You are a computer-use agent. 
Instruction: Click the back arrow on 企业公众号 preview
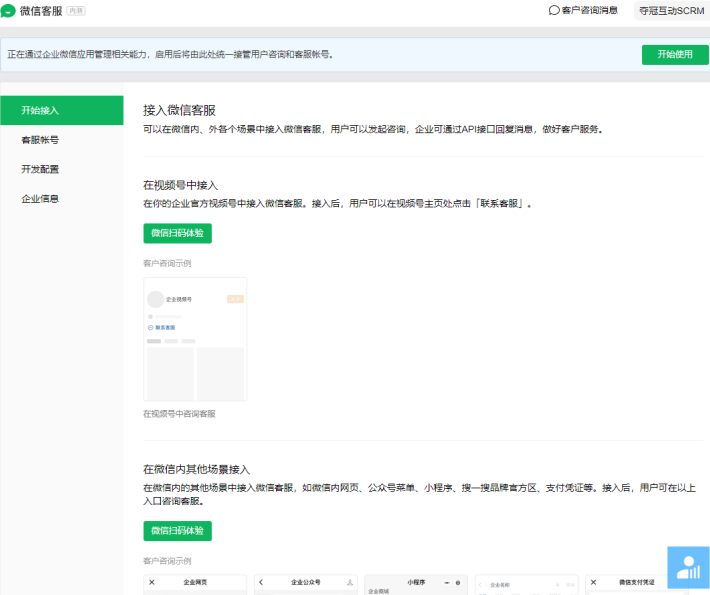tap(261, 582)
